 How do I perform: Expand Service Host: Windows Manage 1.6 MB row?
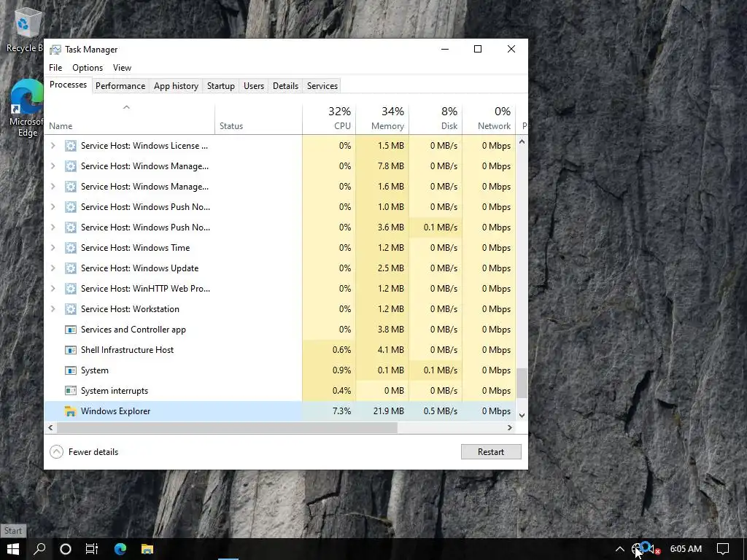tap(53, 187)
